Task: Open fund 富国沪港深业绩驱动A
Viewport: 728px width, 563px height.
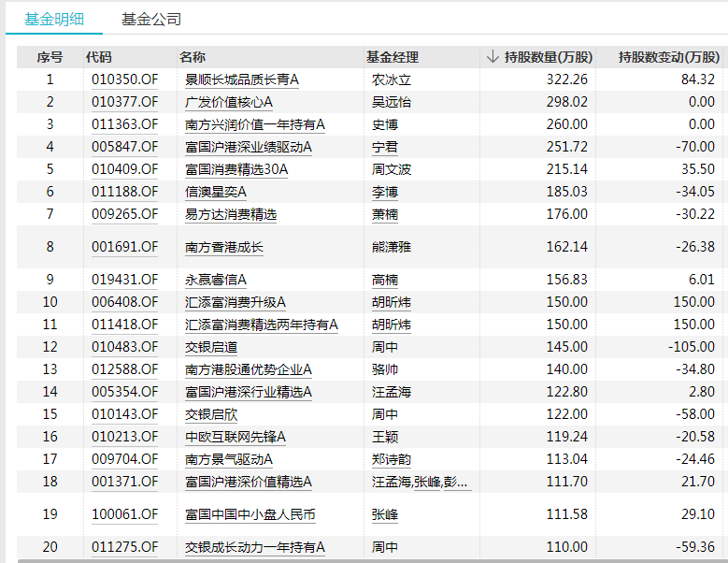Action: coord(248,146)
